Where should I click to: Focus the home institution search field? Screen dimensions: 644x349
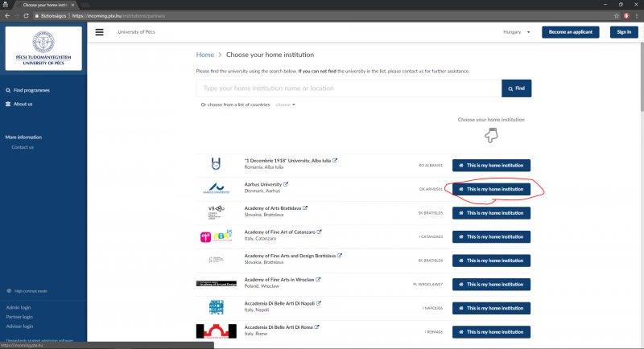(x=349, y=88)
